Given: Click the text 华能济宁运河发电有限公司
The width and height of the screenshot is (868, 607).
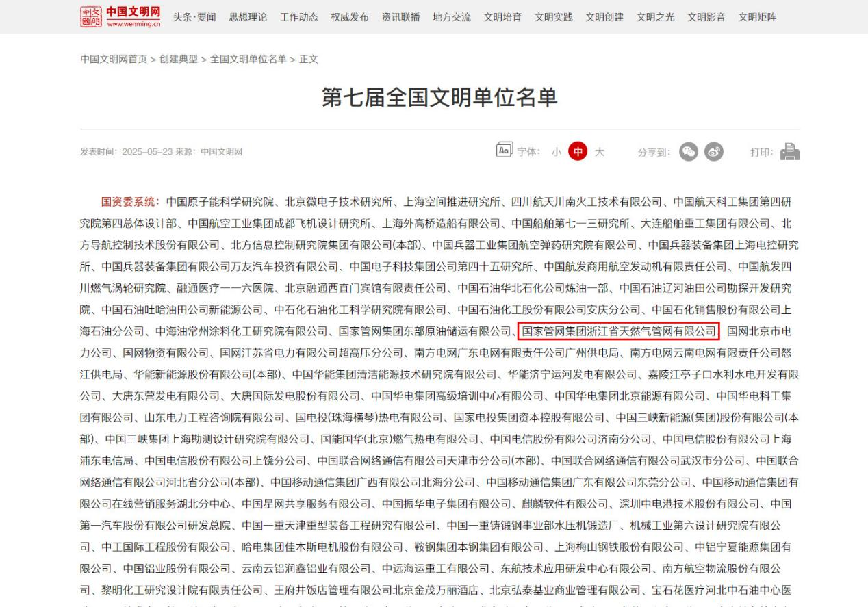Looking at the screenshot, I should tap(572, 375).
